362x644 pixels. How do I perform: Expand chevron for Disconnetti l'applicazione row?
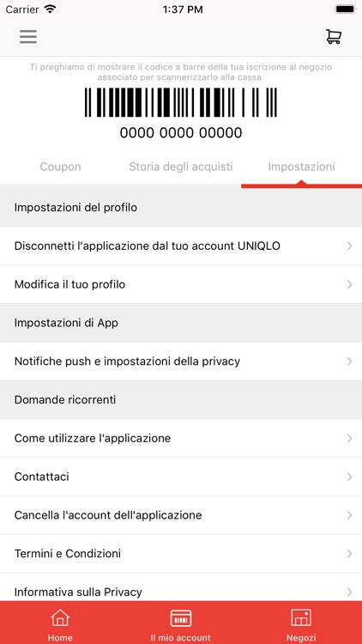click(349, 246)
